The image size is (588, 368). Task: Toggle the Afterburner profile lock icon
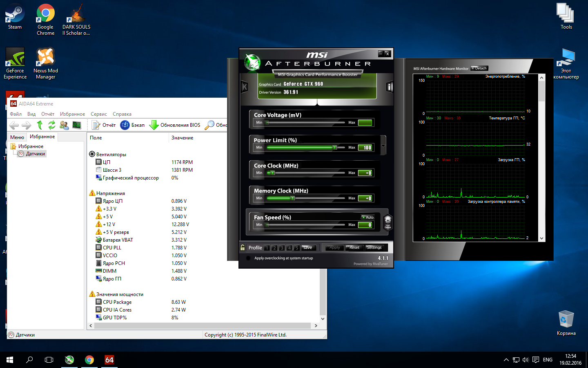243,247
